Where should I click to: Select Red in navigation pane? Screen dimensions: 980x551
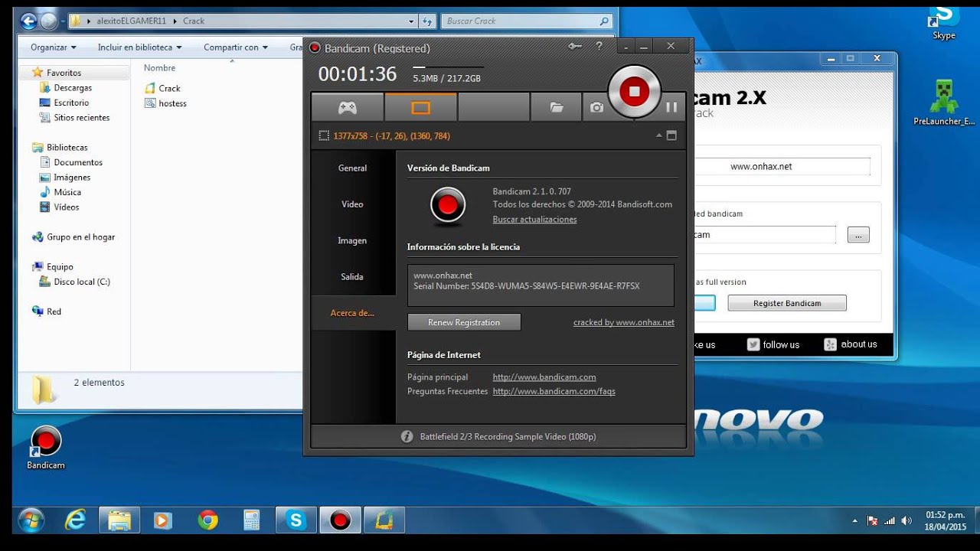pyautogui.click(x=54, y=311)
